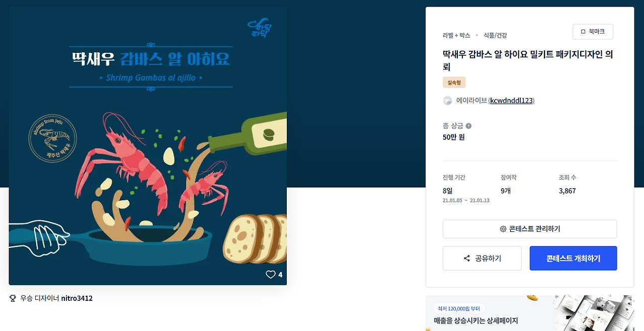Click the gear icon in 콘테스트 관리하기
This screenshot has width=644, height=331.
point(503,229)
